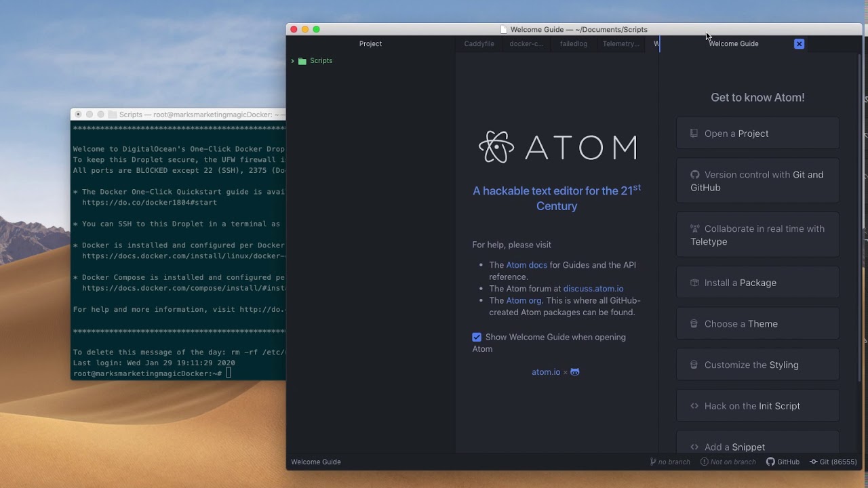The image size is (868, 488).
Task: Click the no branch status item
Action: pos(670,462)
